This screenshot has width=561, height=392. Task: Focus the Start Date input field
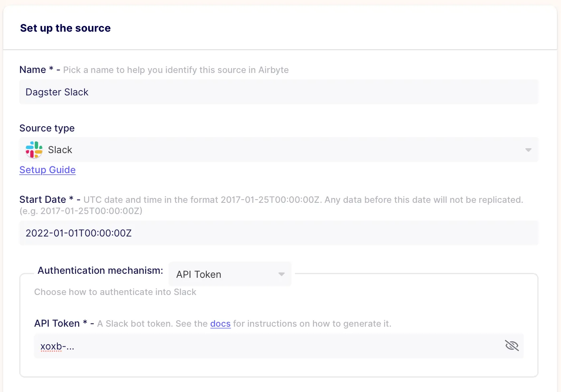point(279,233)
